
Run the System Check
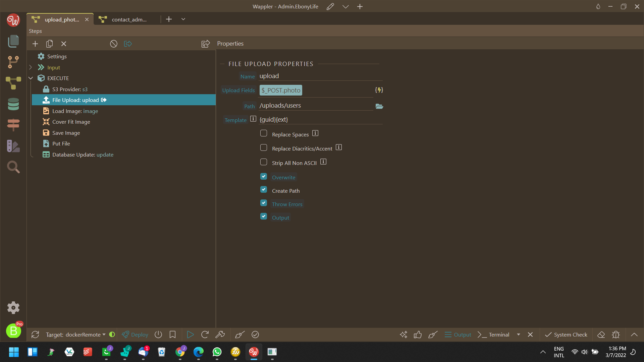[x=566, y=335]
